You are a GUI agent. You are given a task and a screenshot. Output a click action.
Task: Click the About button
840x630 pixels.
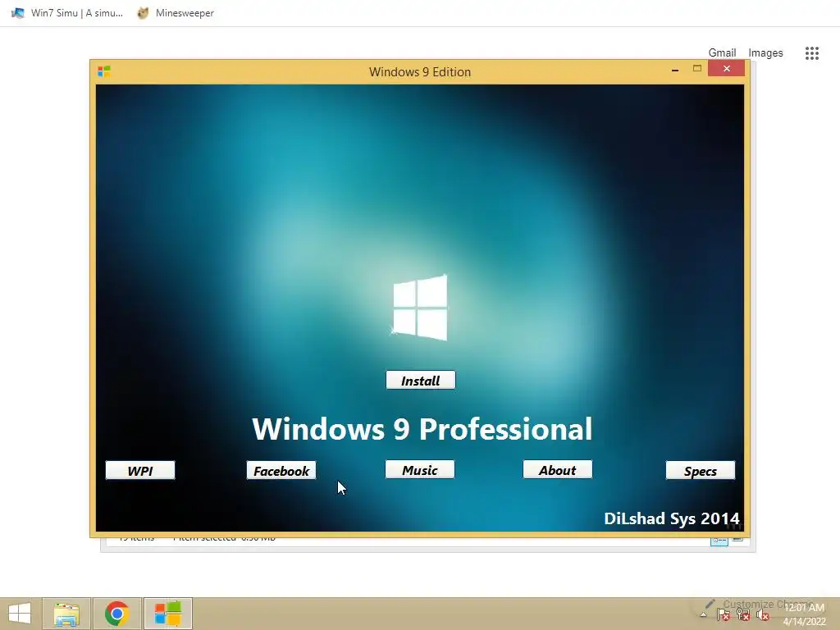pyautogui.click(x=558, y=470)
